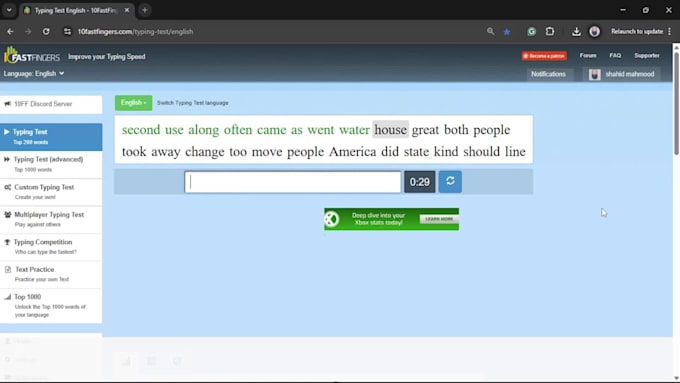Open the 10FF Discord Server link

[51, 104]
